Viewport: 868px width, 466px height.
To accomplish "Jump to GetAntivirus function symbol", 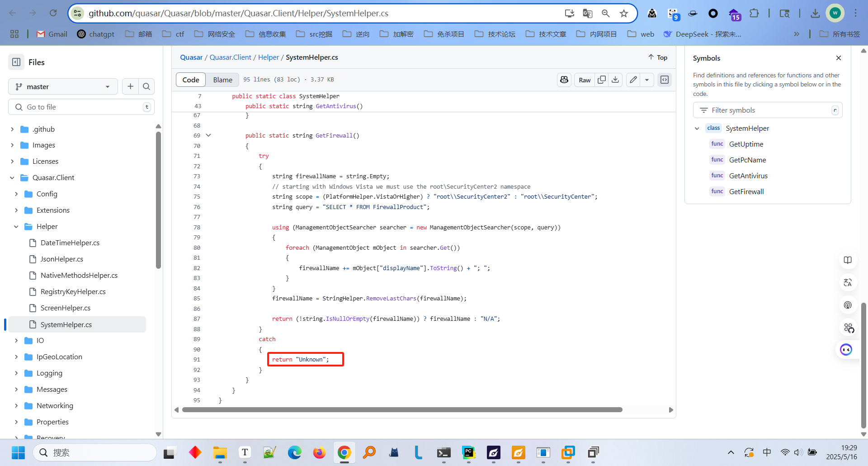I will 748,176.
